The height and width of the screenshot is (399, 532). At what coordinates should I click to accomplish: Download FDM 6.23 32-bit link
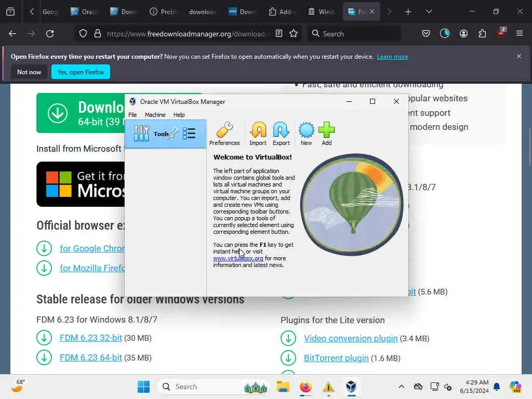(91, 338)
